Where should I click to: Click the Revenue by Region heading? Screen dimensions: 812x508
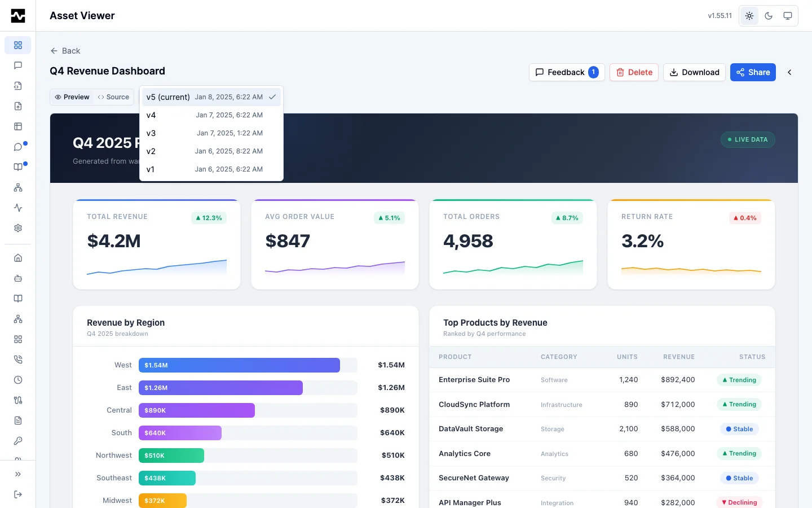(x=126, y=323)
